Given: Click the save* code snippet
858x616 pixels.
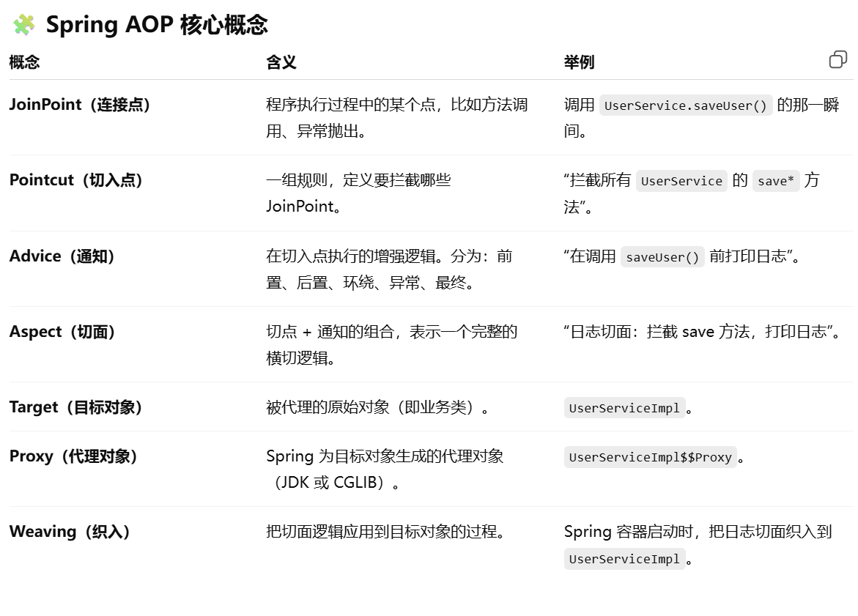Looking at the screenshot, I should pos(776,181).
